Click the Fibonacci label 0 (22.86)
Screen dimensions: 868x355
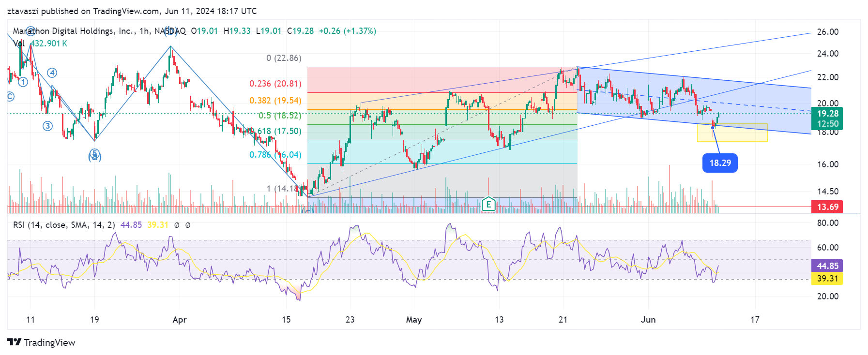pos(284,58)
